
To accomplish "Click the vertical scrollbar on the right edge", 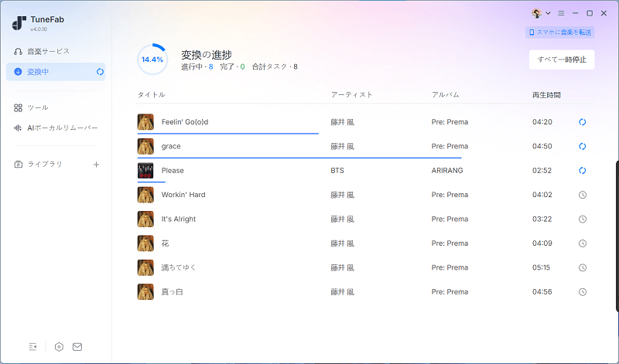I will (617, 236).
